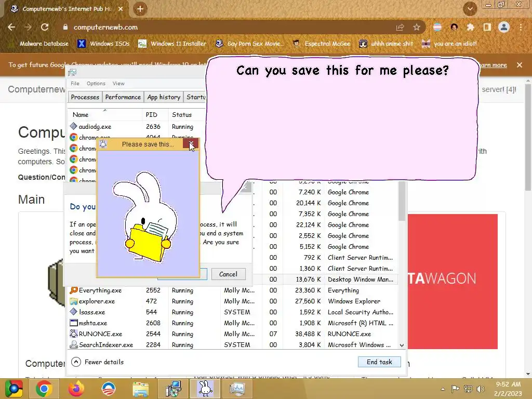This screenshot has width=532, height=399.
Task: Open Task Manager Options menu
Action: coord(96,84)
